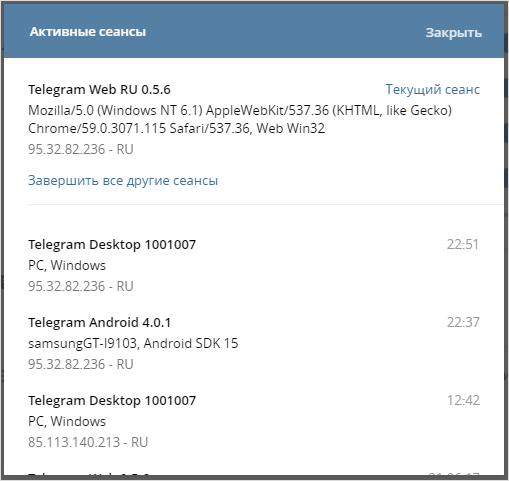This screenshot has width=509, height=481.
Task: Click Завершить все другие сеансы link
Action: (123, 180)
